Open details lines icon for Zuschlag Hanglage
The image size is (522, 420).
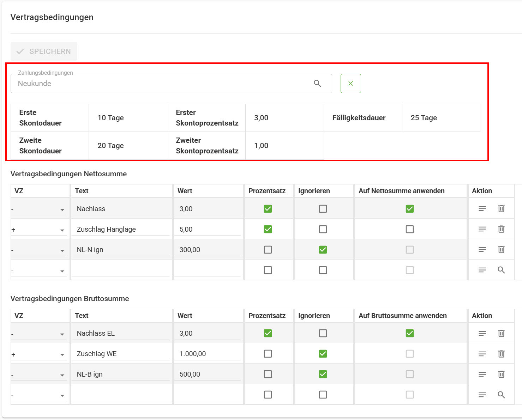pyautogui.click(x=482, y=229)
